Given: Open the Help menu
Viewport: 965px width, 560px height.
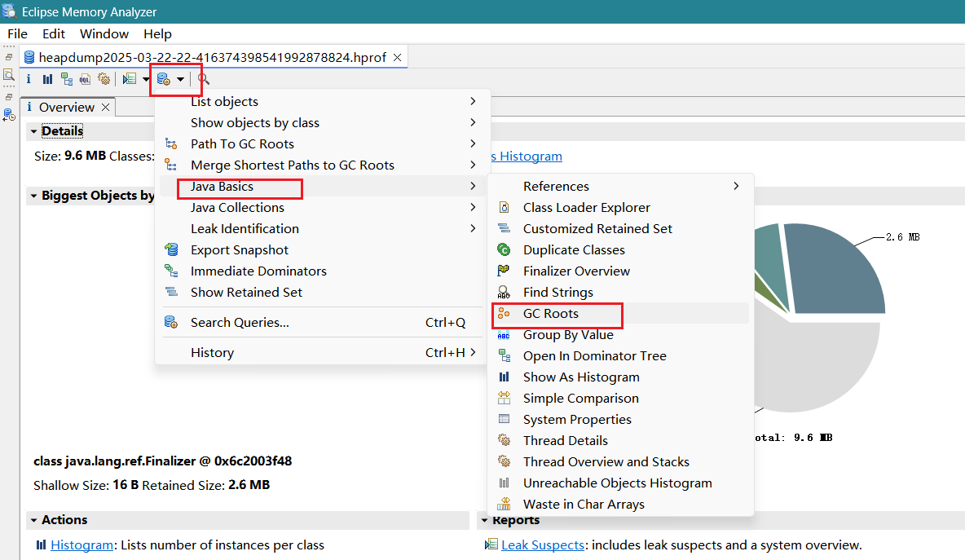Looking at the screenshot, I should point(157,34).
